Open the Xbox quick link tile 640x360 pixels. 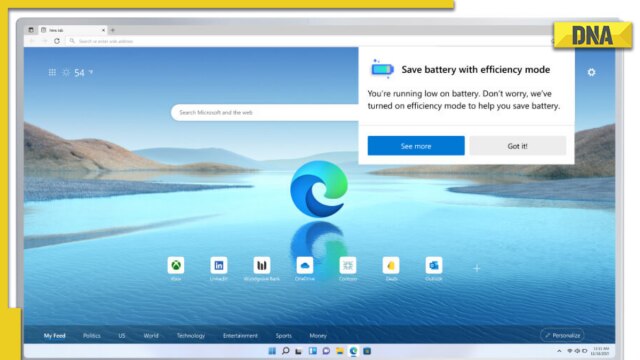(x=176, y=266)
